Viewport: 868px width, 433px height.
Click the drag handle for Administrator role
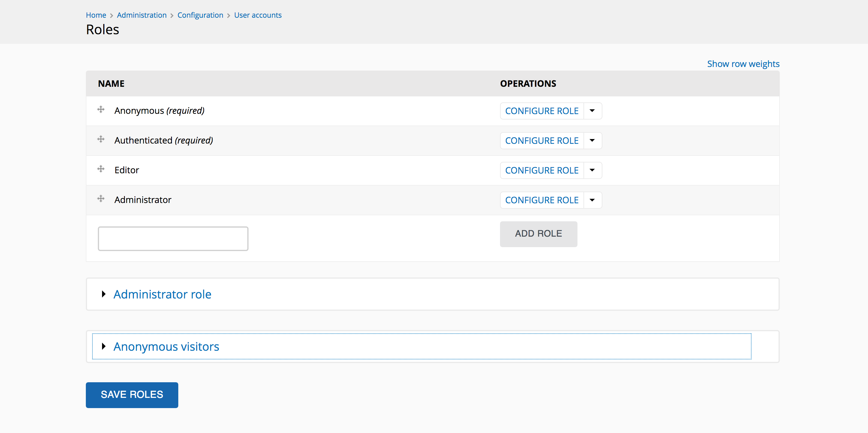pos(101,198)
